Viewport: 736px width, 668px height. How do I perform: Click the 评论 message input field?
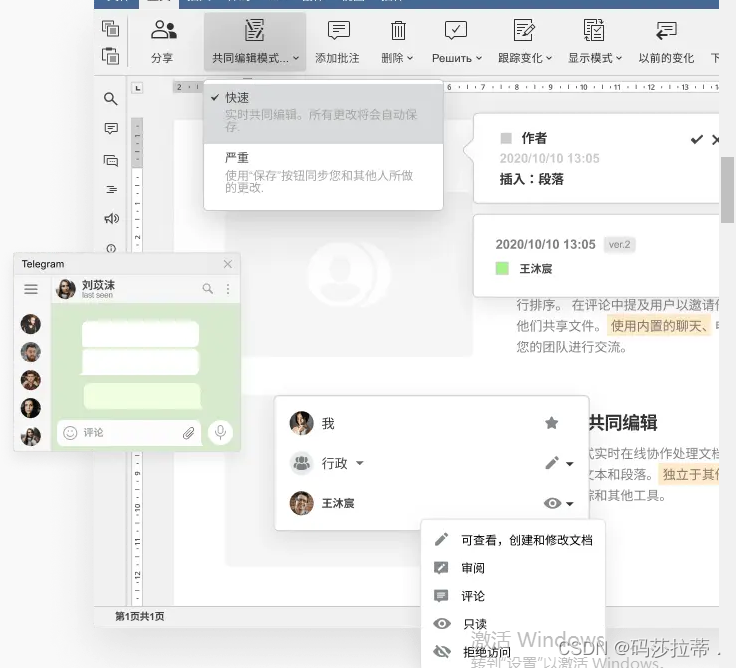click(x=130, y=433)
